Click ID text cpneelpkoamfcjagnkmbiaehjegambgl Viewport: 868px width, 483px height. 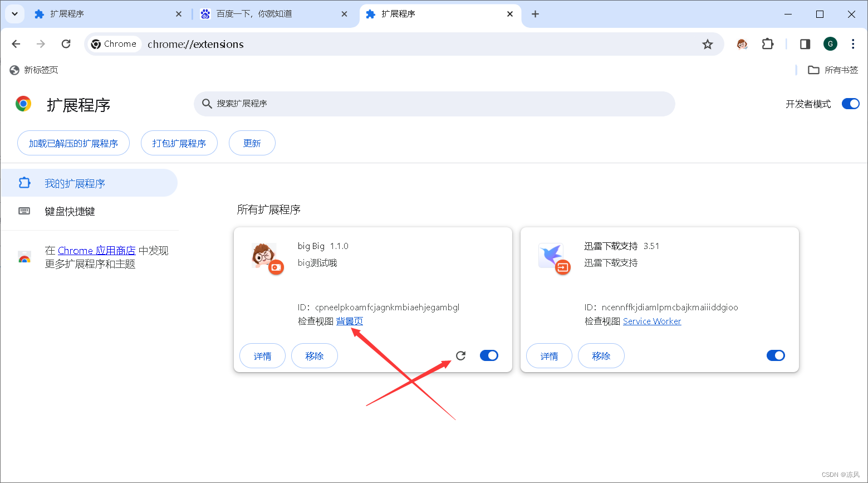(x=388, y=307)
